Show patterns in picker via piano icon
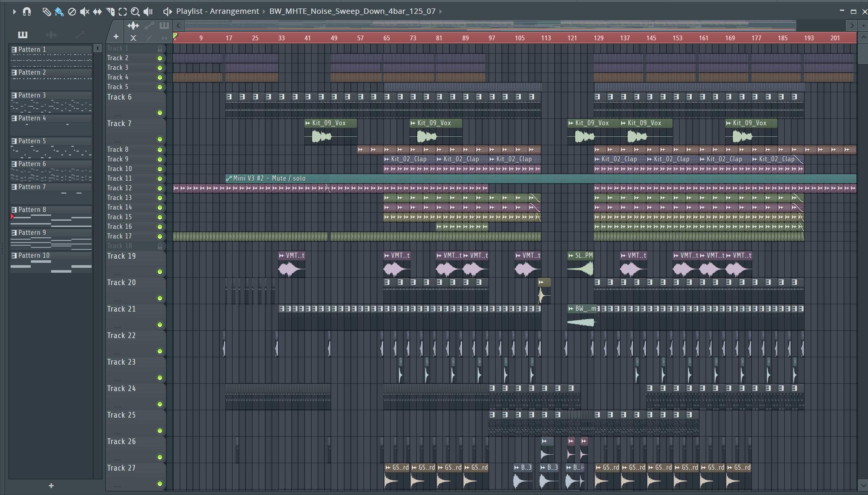868x495 pixels. 23,34
